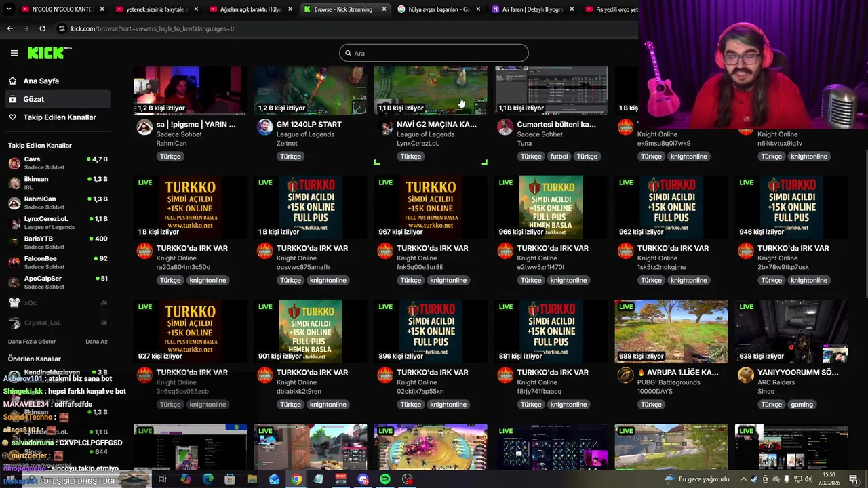
Task: Open site info icon in address bar
Action: (62, 28)
